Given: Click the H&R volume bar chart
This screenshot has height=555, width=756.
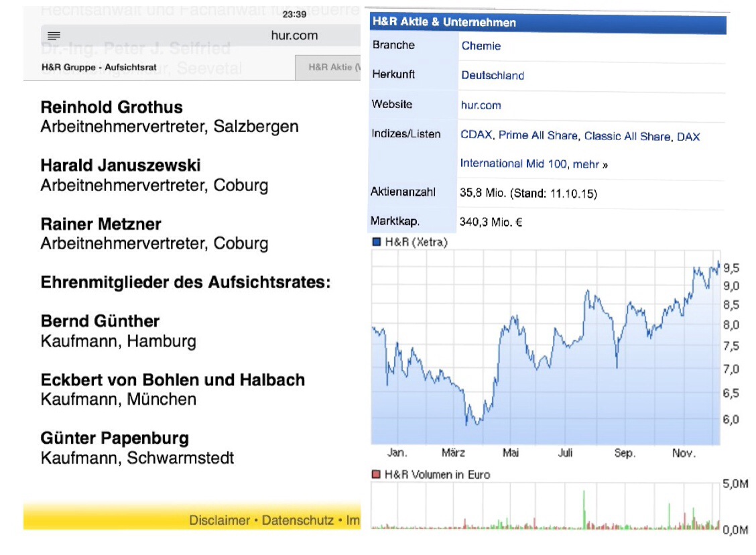Looking at the screenshot, I should point(545,509).
